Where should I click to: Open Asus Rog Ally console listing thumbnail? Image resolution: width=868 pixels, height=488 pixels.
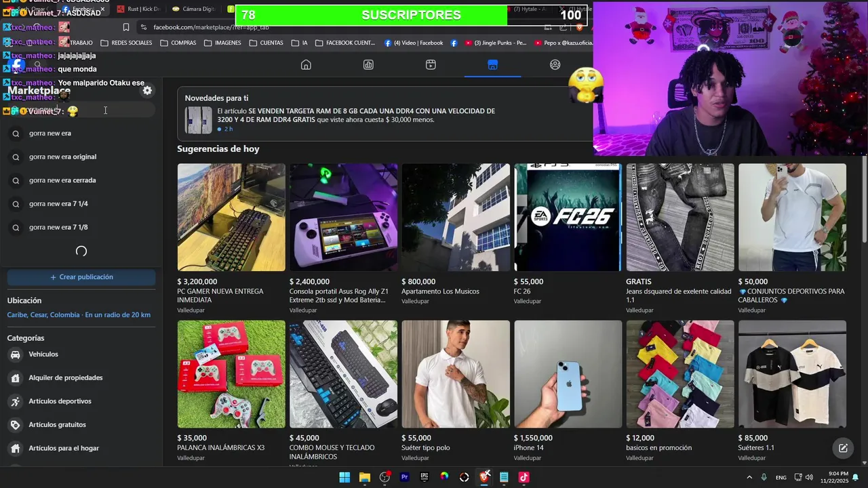coord(343,217)
